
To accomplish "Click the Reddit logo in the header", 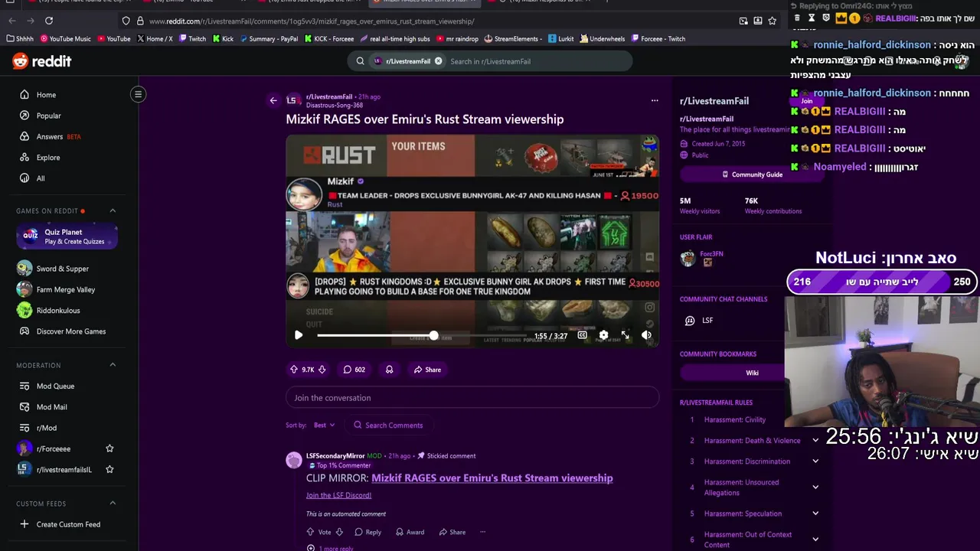I will click(42, 61).
